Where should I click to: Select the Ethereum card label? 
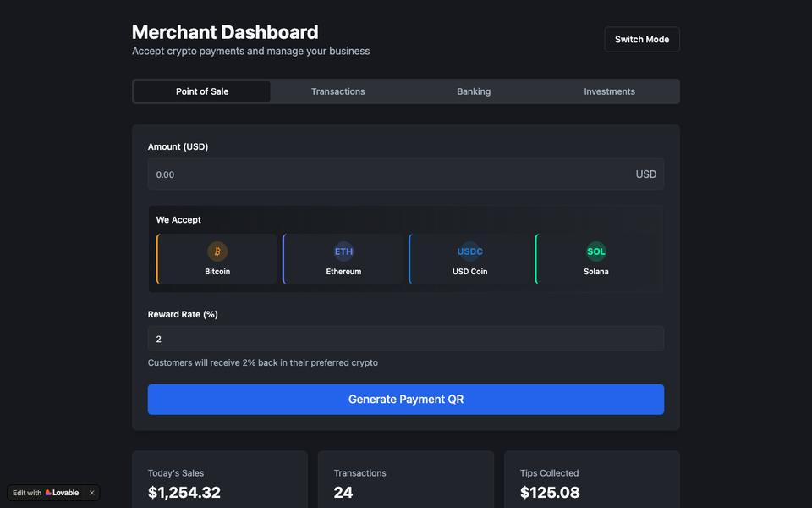coord(343,271)
